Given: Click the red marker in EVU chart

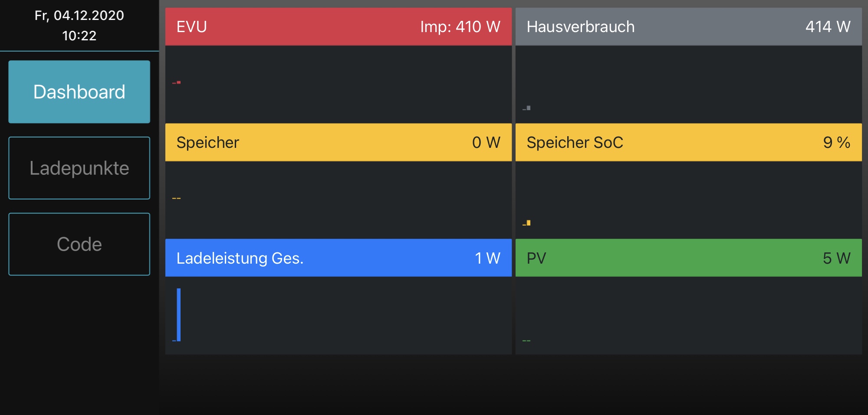Looking at the screenshot, I should coord(178,82).
